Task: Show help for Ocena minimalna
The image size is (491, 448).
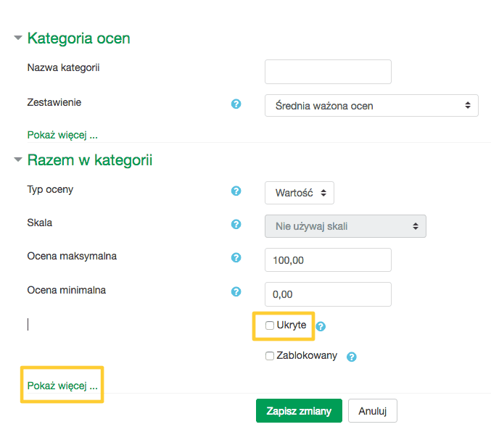Action: [x=236, y=291]
